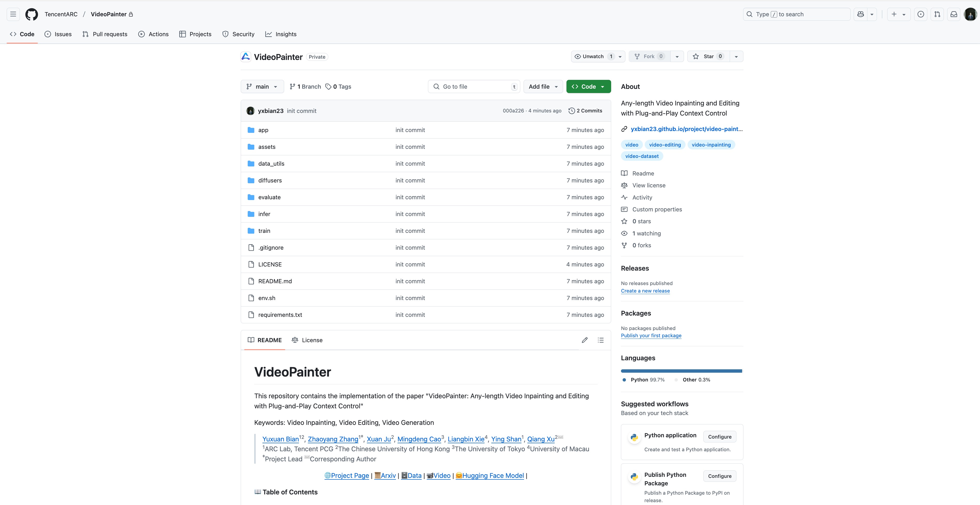Focus the Go to file search field
The image size is (980, 505).
[474, 86]
